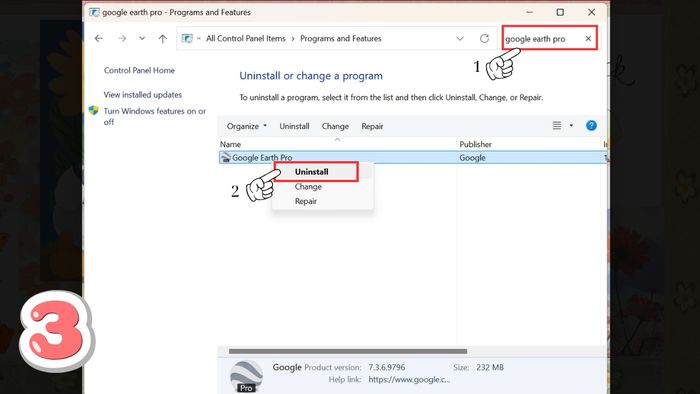Viewport: 700px width, 394px height.
Task: Click Google in the Publisher column
Action: click(x=472, y=158)
